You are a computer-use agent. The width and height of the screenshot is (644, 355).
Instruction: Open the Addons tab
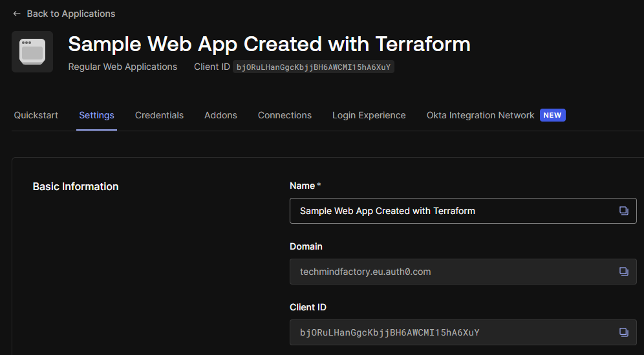[220, 116]
